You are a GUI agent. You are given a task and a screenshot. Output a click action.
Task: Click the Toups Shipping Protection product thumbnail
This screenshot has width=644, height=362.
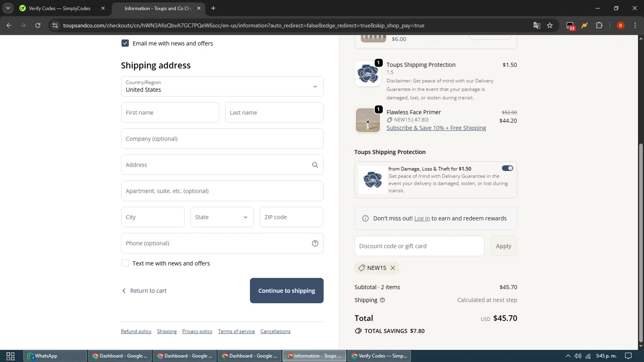tap(368, 74)
